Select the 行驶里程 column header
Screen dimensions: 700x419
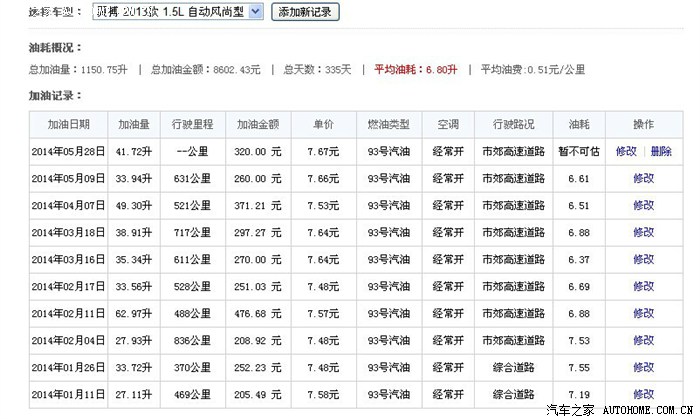coord(192,124)
